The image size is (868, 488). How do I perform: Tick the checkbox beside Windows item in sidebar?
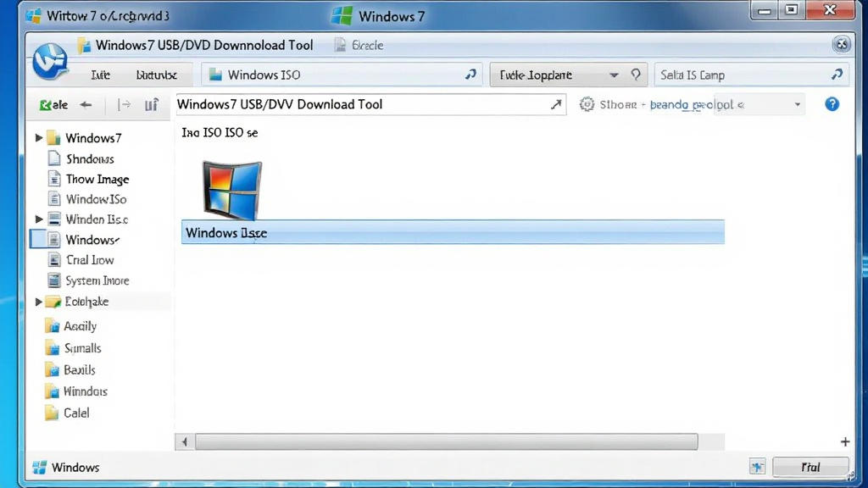pos(38,239)
